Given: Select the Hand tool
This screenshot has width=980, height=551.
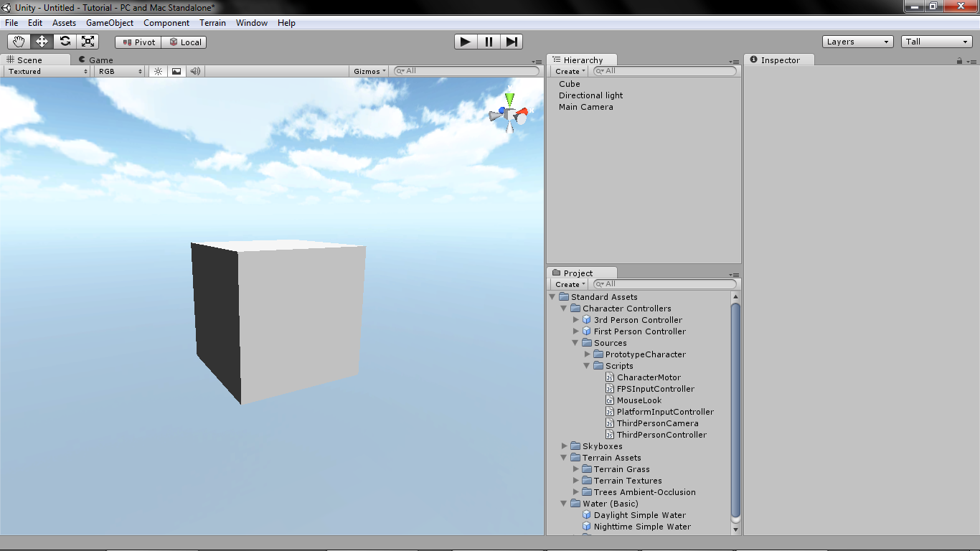Looking at the screenshot, I should (19, 41).
